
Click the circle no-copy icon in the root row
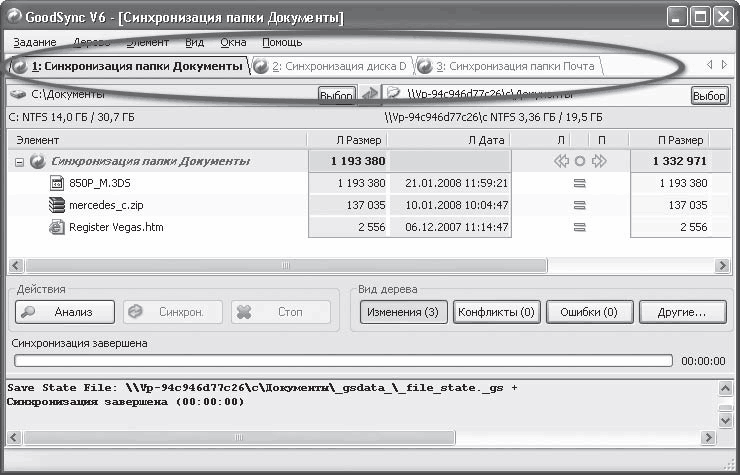[580, 161]
